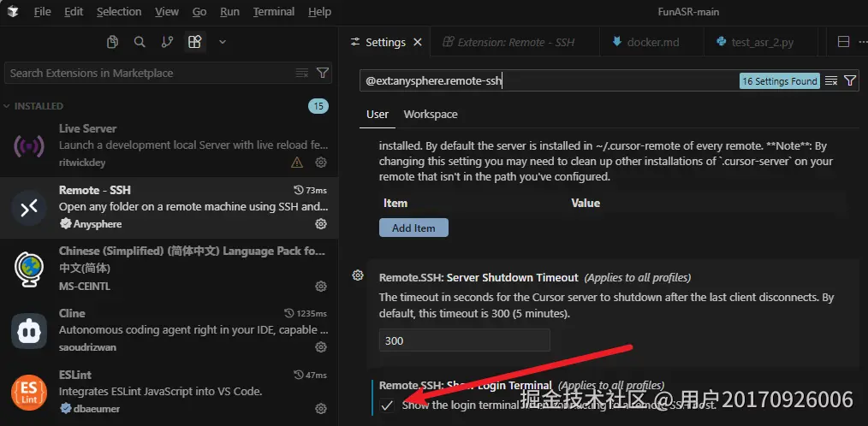
Task: Click the Remote - SSH 73ms activation time
Action: 310,190
